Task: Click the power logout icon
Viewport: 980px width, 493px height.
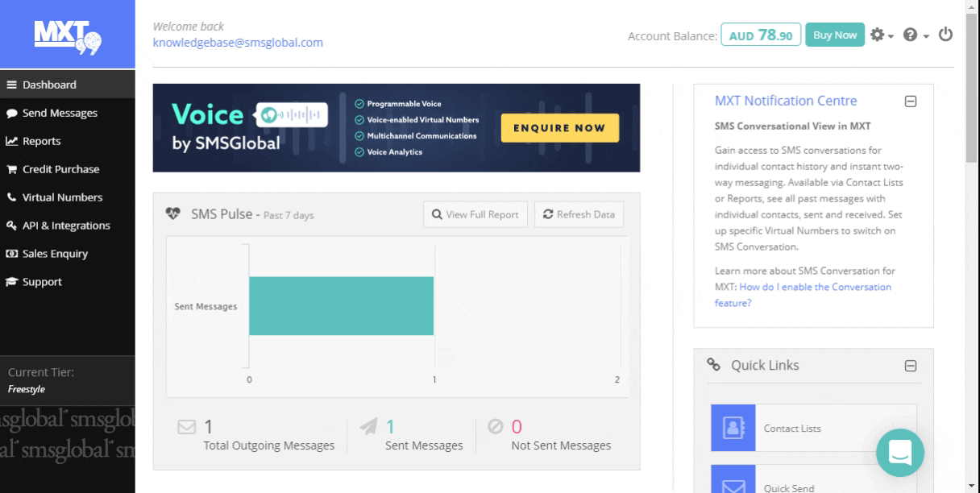Action: coord(946,35)
